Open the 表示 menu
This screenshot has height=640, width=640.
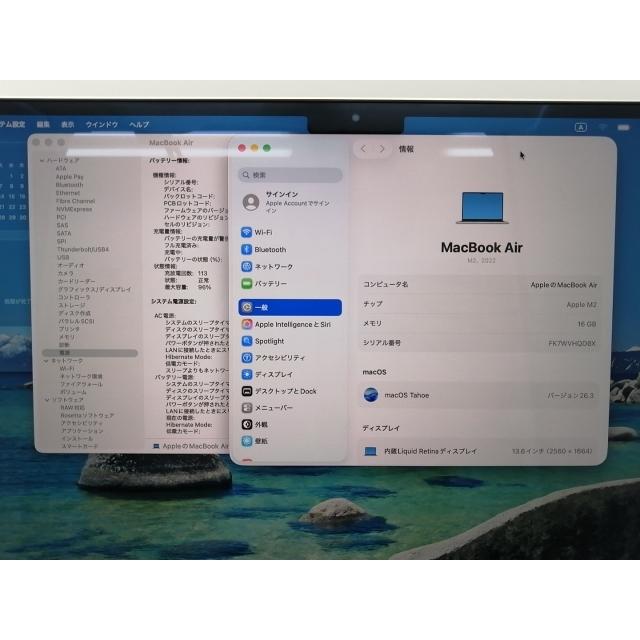coord(68,124)
